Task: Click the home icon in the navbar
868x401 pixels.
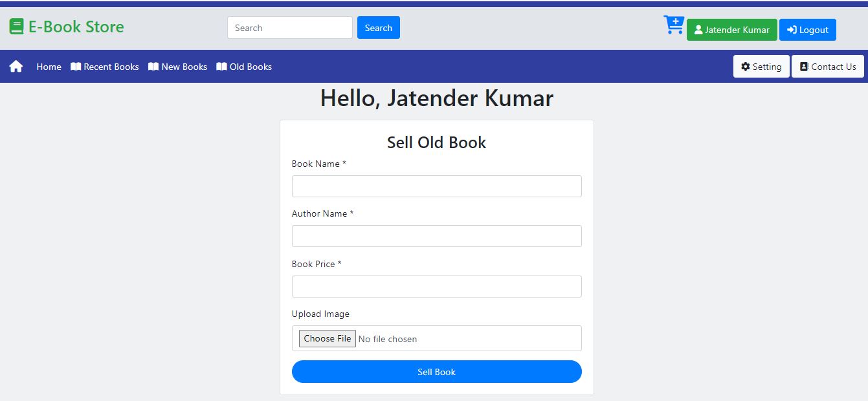Action: (15, 66)
